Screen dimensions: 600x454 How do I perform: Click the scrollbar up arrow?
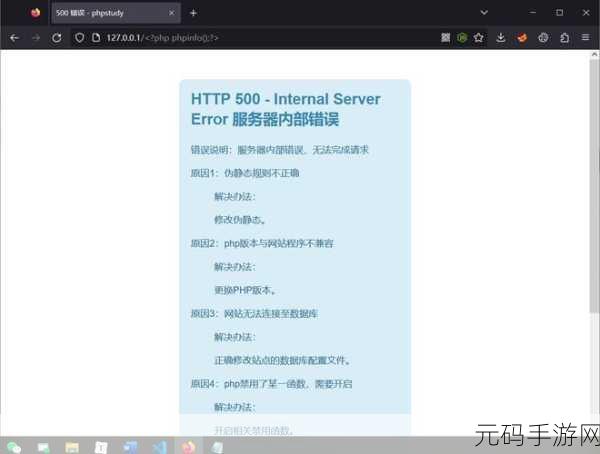click(x=595, y=55)
